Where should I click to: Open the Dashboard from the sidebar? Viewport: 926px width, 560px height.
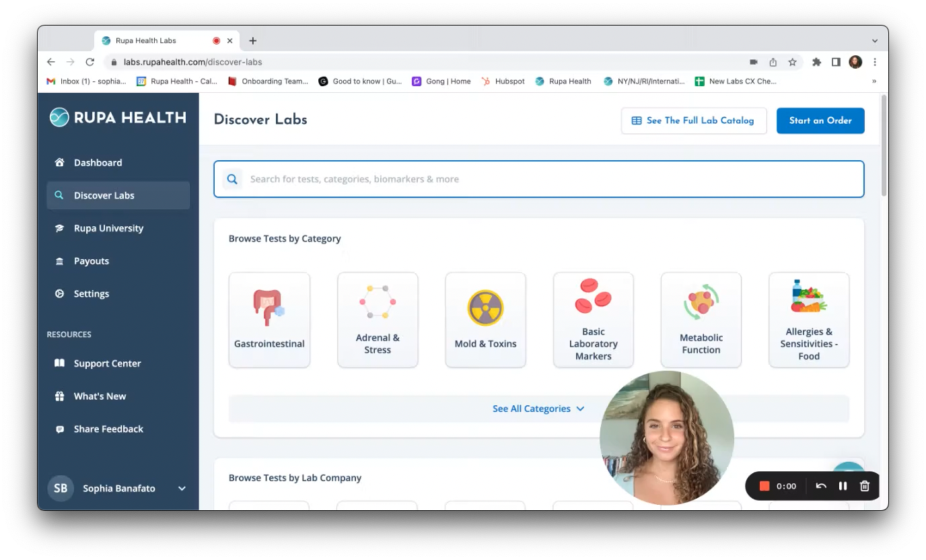(98, 162)
